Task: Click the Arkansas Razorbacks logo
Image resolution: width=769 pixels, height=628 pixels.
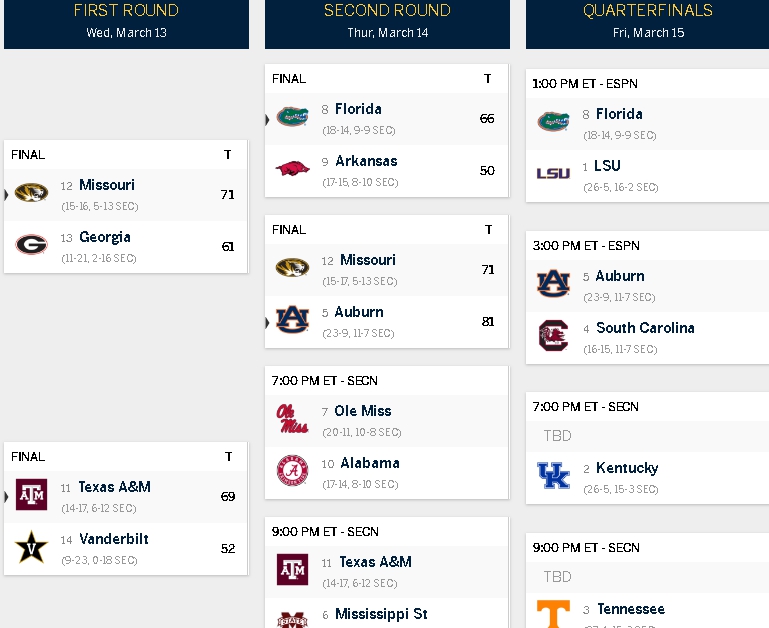Action: click(x=292, y=169)
